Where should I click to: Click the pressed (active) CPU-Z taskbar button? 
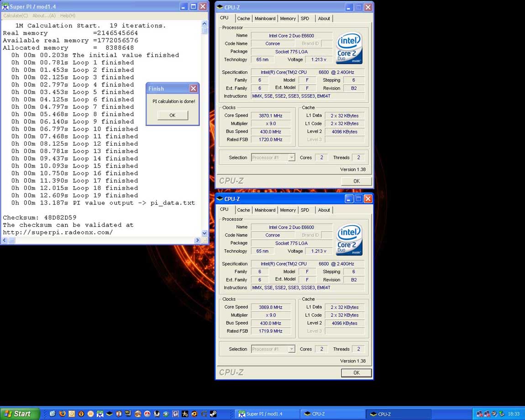point(398,414)
